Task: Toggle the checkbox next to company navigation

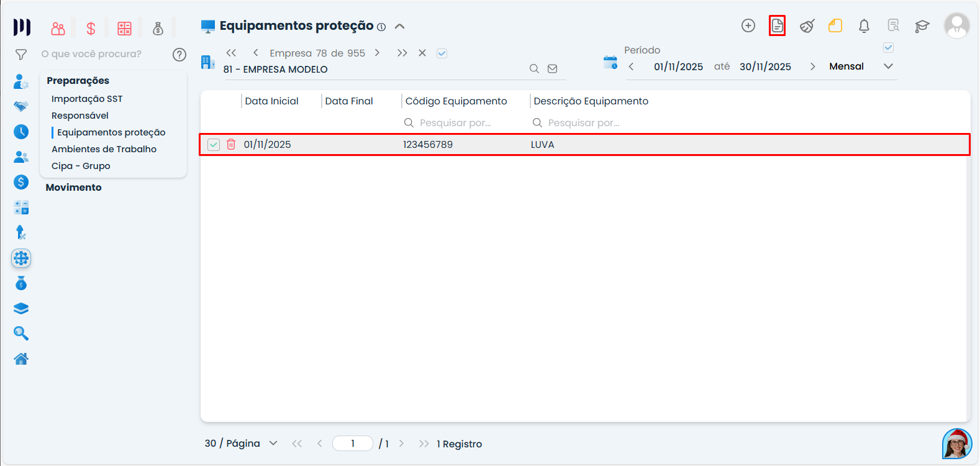Action: tap(442, 53)
